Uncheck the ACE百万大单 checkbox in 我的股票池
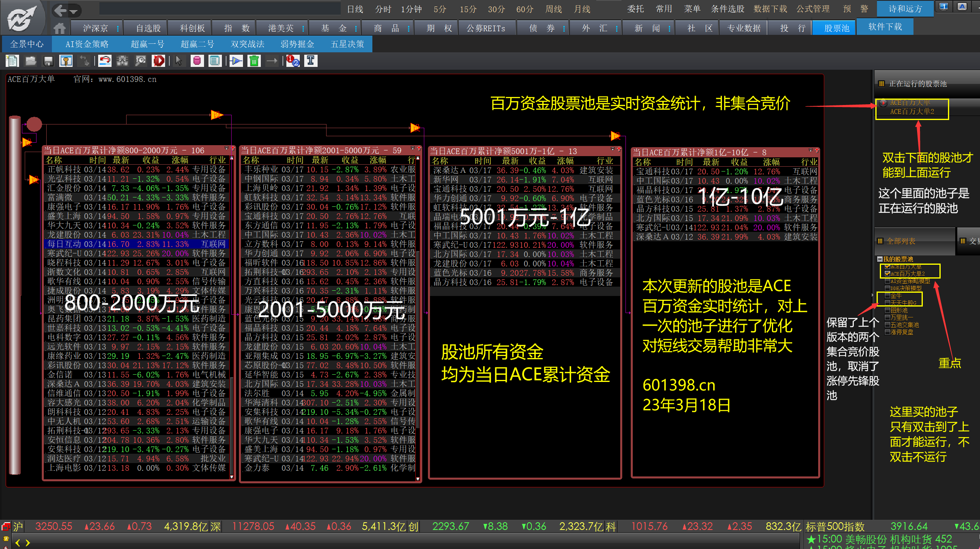980x549 pixels. click(x=888, y=266)
